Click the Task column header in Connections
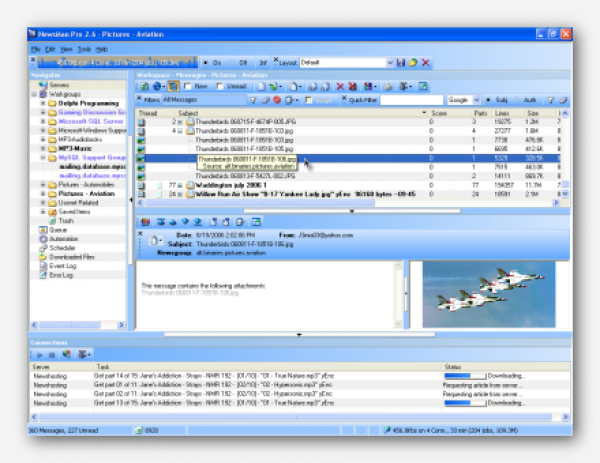This screenshot has height=463, width=600. tap(267, 367)
